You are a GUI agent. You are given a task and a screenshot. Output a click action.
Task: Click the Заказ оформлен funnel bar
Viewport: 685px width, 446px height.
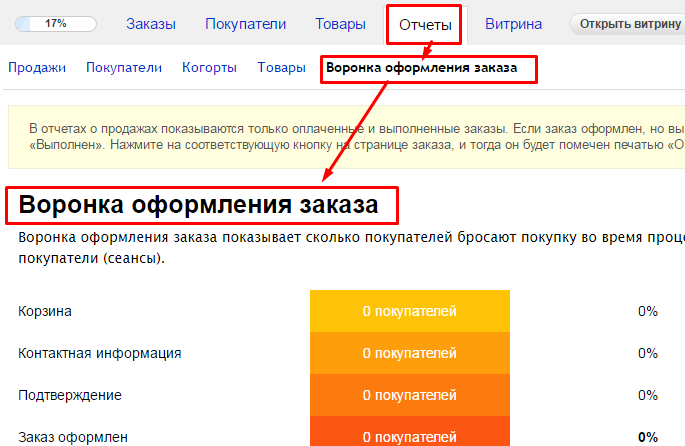click(410, 431)
